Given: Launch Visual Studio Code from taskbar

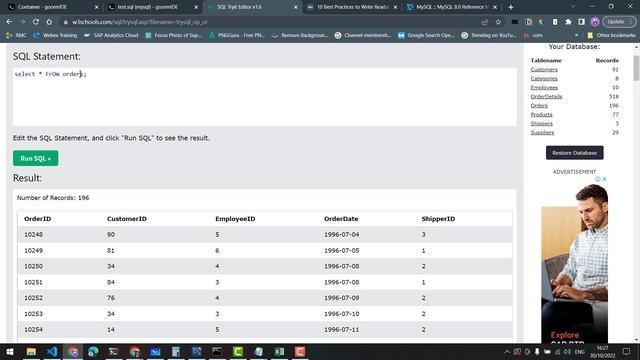Looking at the screenshot, I should click(52, 351).
